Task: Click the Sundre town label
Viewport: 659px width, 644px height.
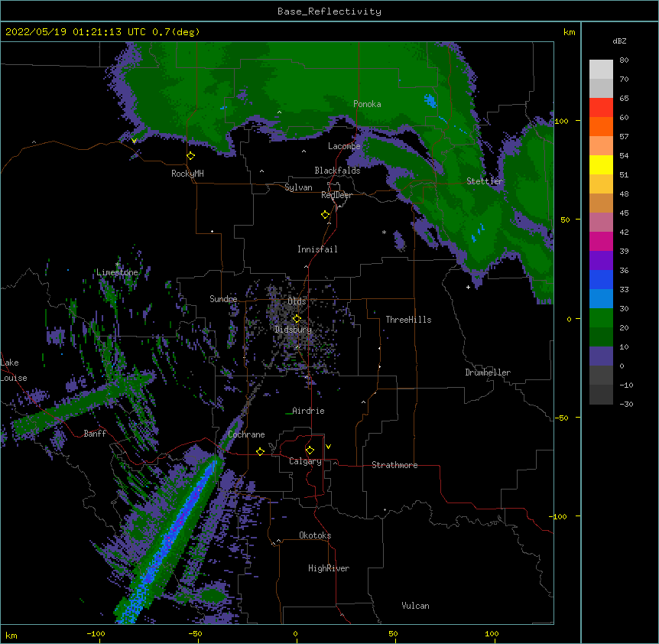Action: tap(223, 299)
